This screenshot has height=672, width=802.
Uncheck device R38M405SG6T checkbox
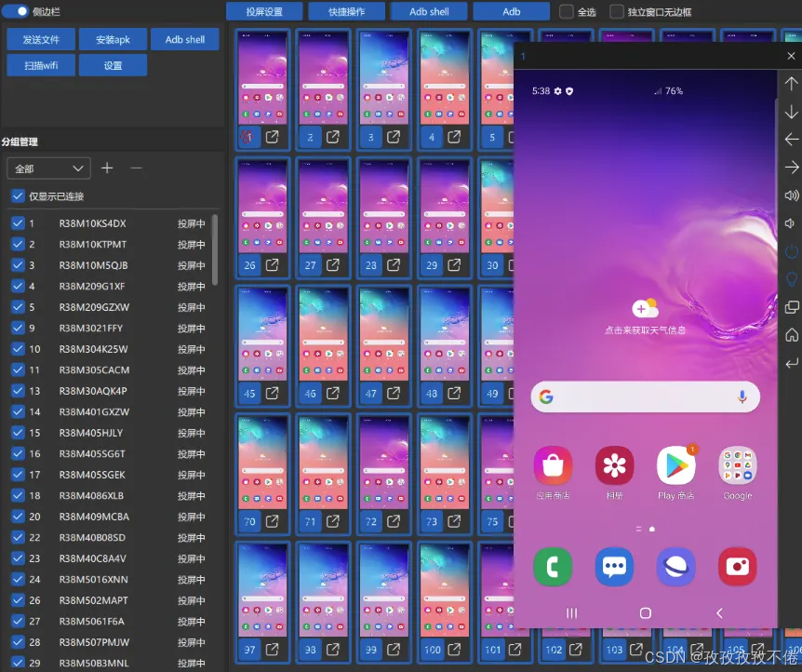pyautogui.click(x=18, y=453)
